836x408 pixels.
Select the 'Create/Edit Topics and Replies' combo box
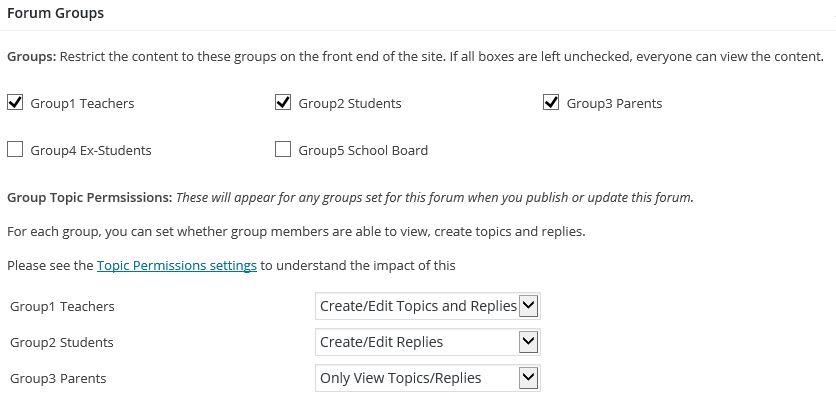click(428, 306)
